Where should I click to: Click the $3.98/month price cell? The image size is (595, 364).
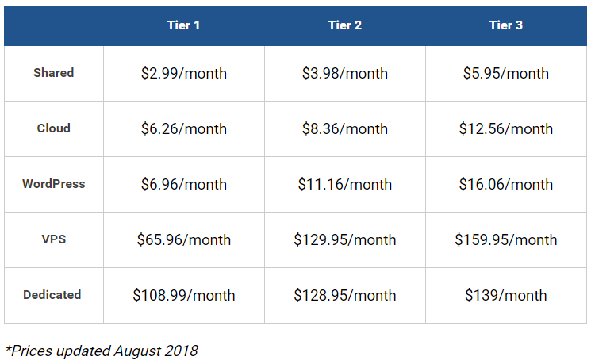click(x=345, y=73)
